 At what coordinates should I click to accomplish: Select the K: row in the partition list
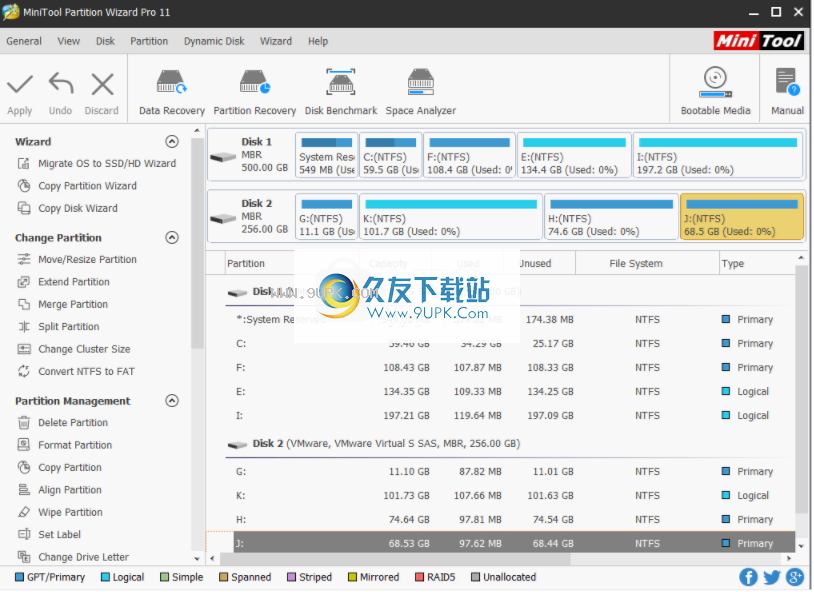pos(511,495)
